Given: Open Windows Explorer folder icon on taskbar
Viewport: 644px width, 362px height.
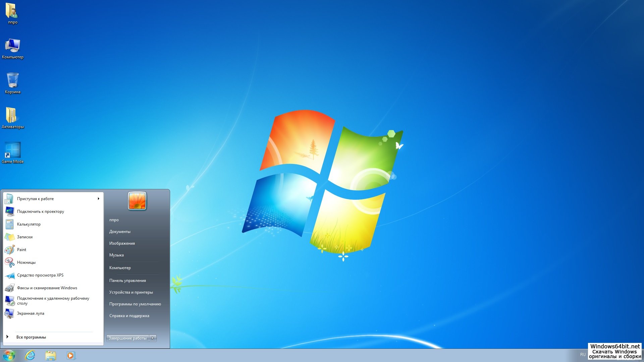Looking at the screenshot, I should point(51,355).
